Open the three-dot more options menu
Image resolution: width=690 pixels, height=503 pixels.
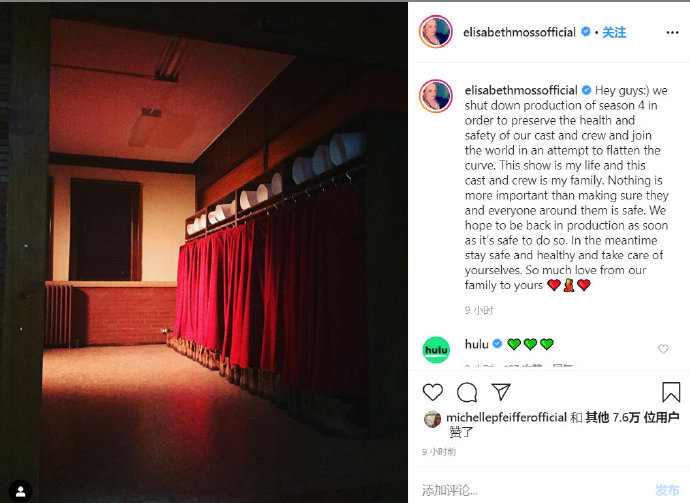(x=672, y=33)
